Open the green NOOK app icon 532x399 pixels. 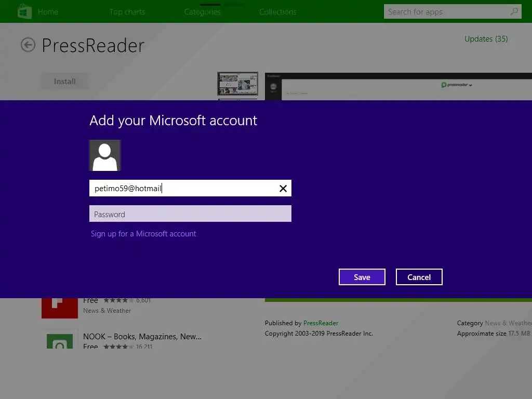(x=60, y=339)
